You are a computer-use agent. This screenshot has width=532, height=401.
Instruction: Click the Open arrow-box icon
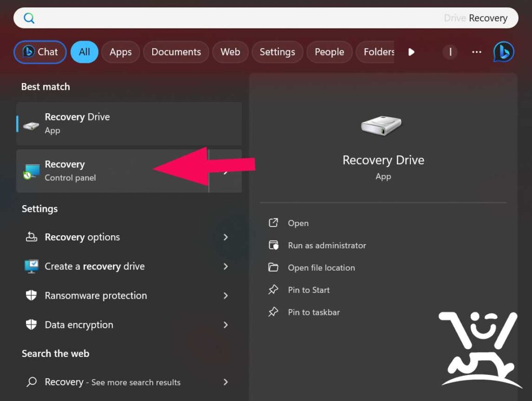(273, 222)
